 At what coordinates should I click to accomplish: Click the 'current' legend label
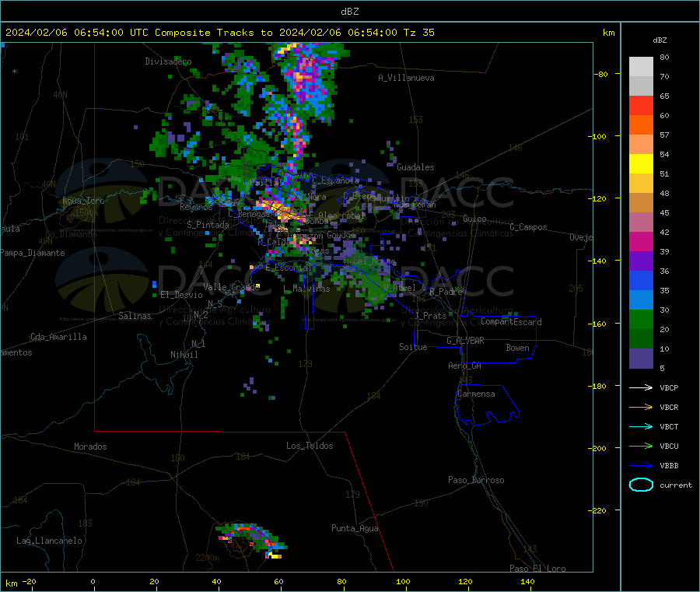(676, 485)
